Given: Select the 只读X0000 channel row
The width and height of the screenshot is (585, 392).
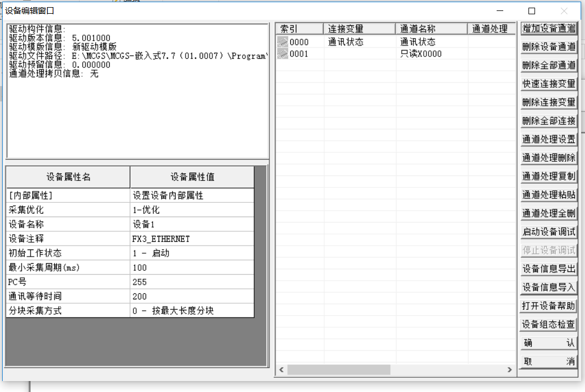Looking at the screenshot, I should click(420, 54).
